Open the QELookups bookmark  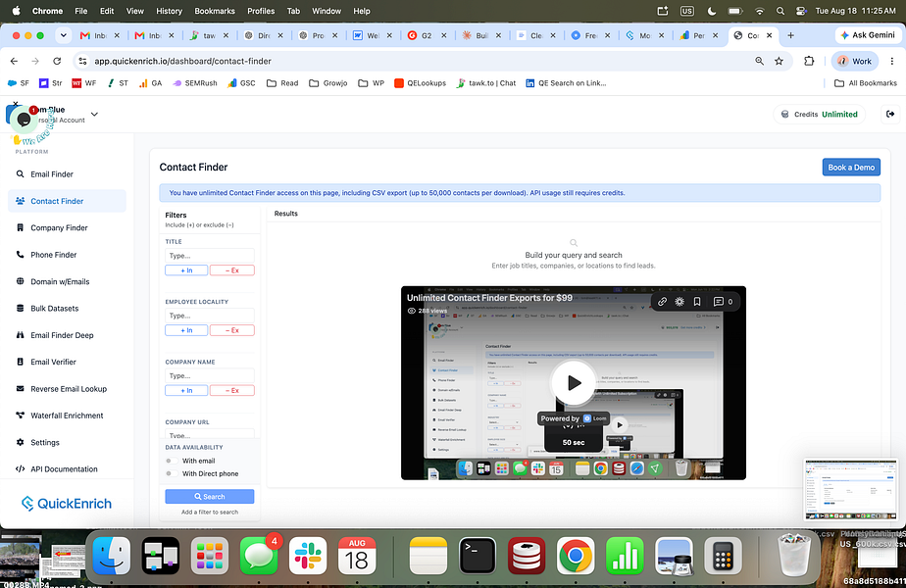420,83
